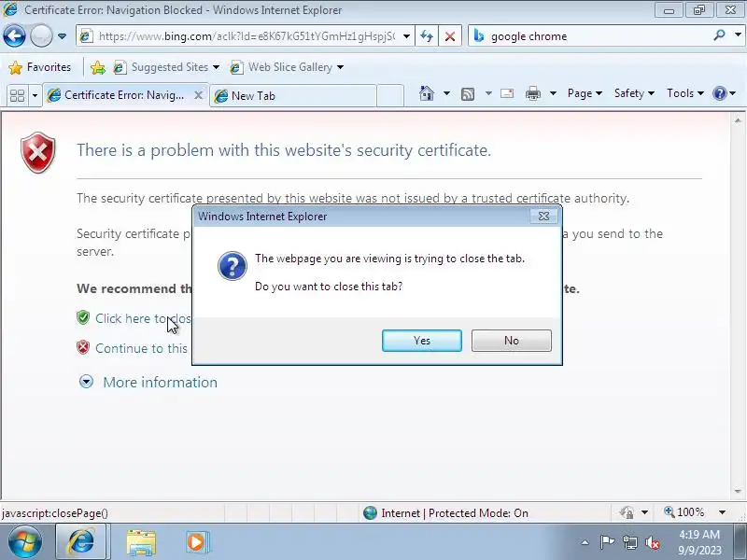Click the greyed Forward navigation button
The height and width of the screenshot is (560, 747).
41,36
